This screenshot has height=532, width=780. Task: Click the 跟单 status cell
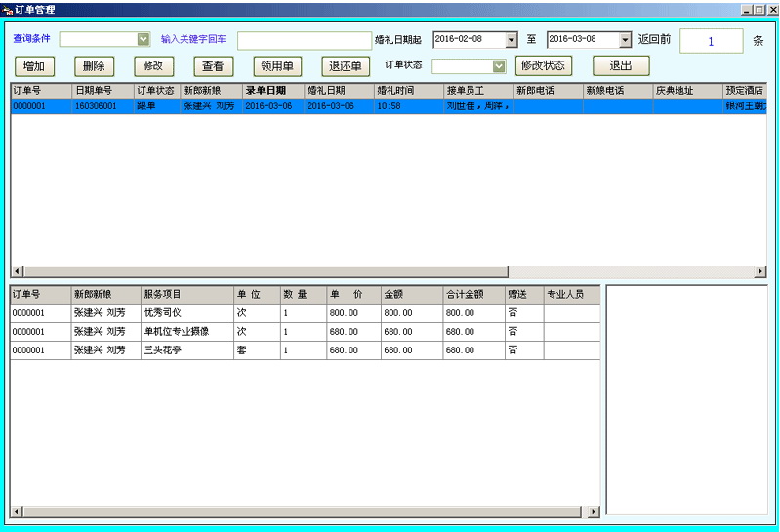click(x=157, y=105)
